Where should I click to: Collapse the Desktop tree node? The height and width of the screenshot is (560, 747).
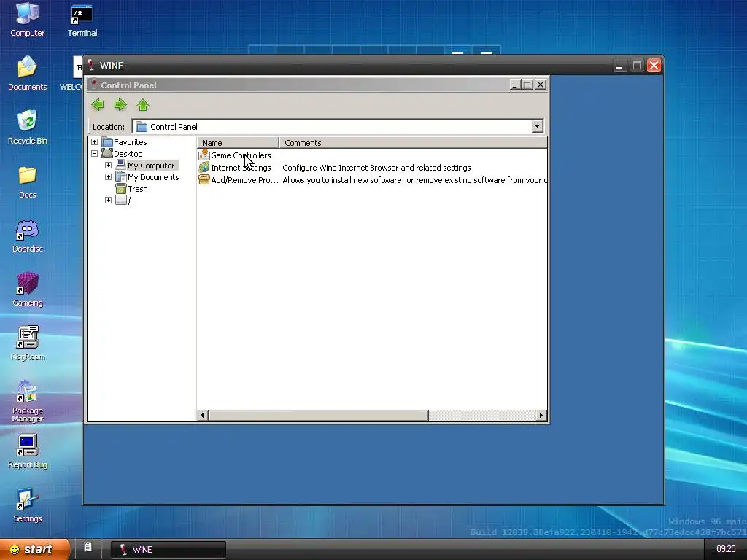(94, 153)
